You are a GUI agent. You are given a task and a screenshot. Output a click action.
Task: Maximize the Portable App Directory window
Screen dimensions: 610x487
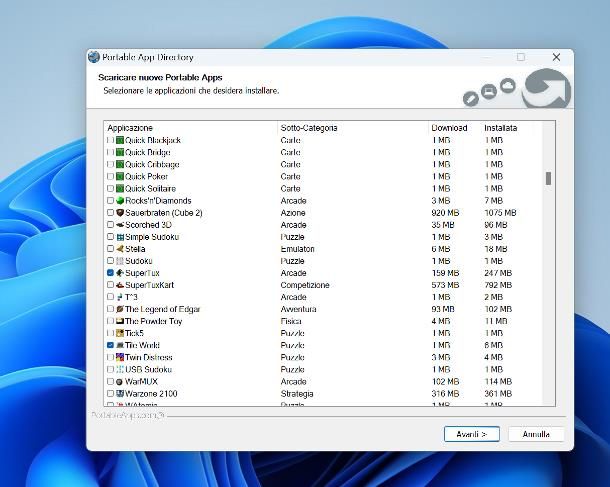coord(521,57)
